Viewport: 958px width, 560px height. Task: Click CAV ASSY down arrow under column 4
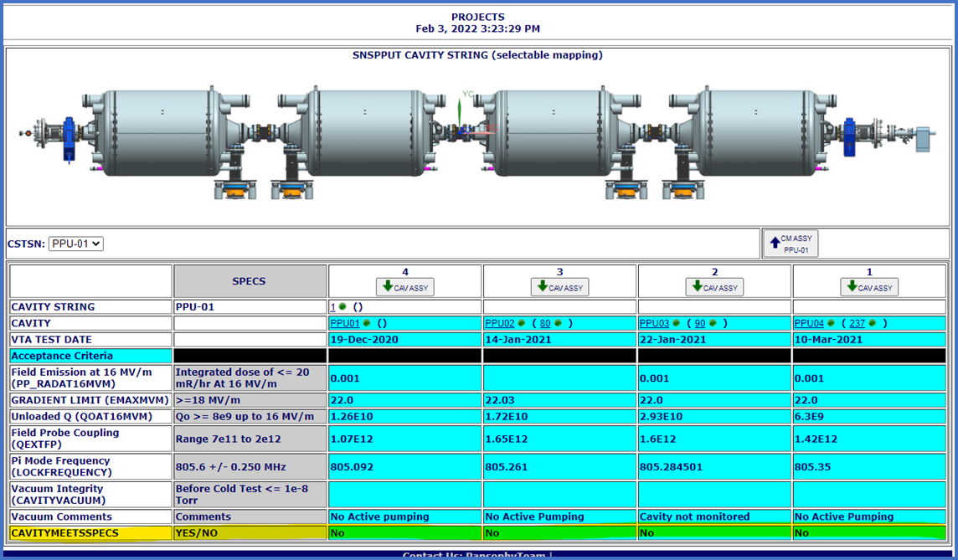point(404,287)
